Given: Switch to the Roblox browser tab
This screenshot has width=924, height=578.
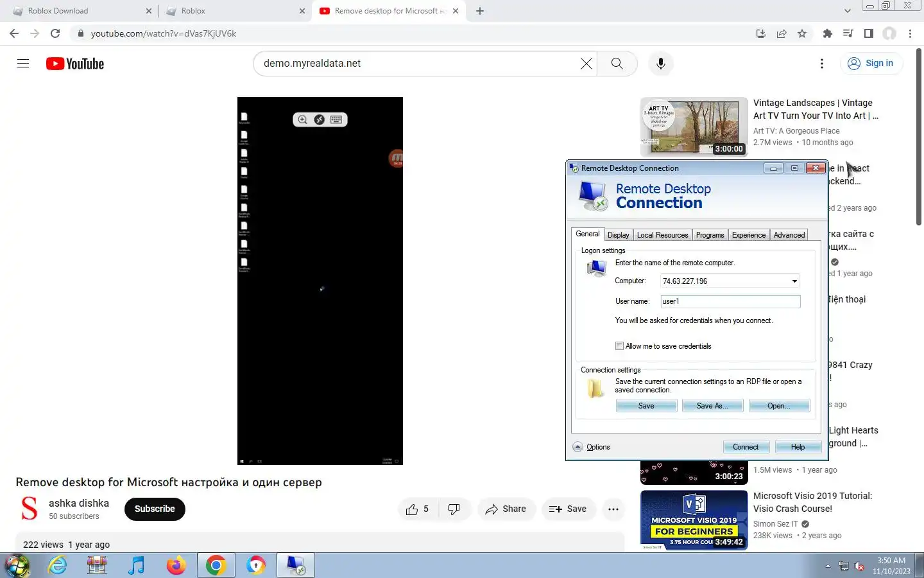Looking at the screenshot, I should [x=235, y=10].
